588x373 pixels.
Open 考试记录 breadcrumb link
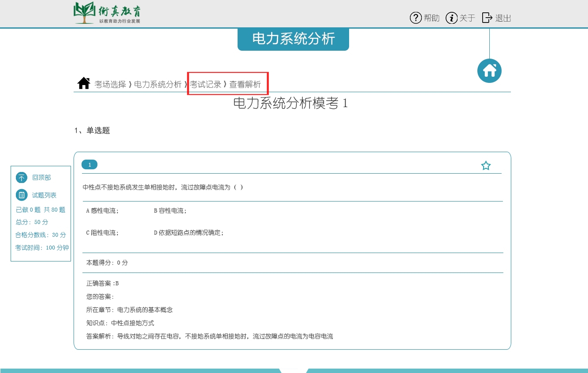[x=205, y=84]
